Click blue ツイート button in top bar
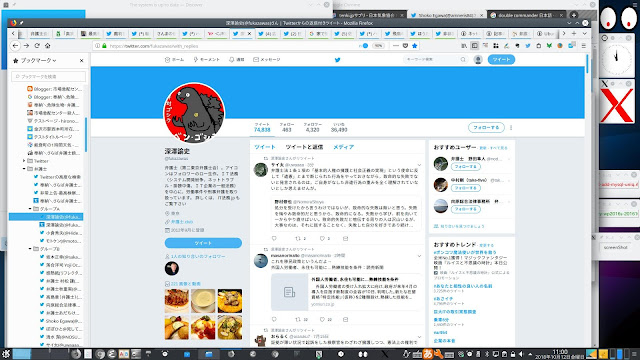 (x=501, y=60)
